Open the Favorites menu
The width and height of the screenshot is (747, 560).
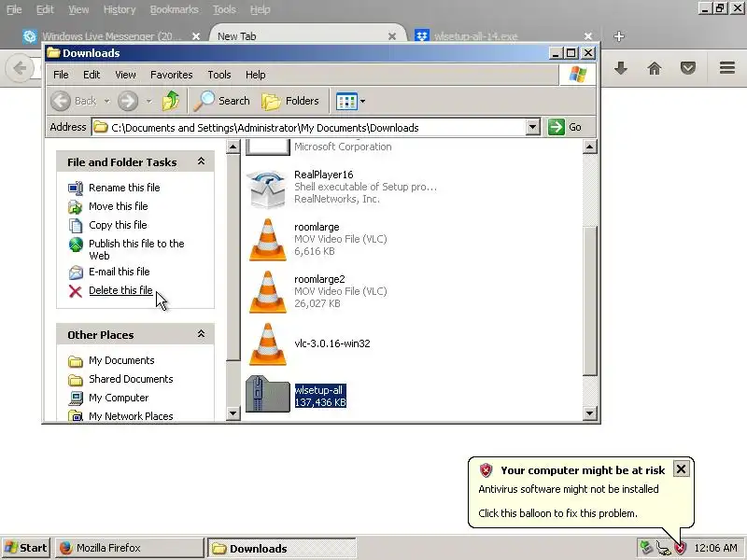(172, 75)
